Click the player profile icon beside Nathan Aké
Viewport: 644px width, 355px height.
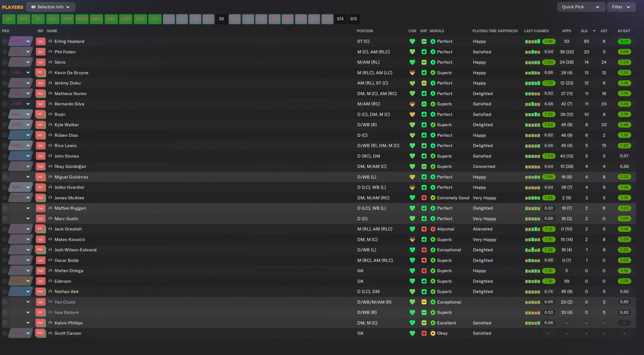[x=50, y=292]
